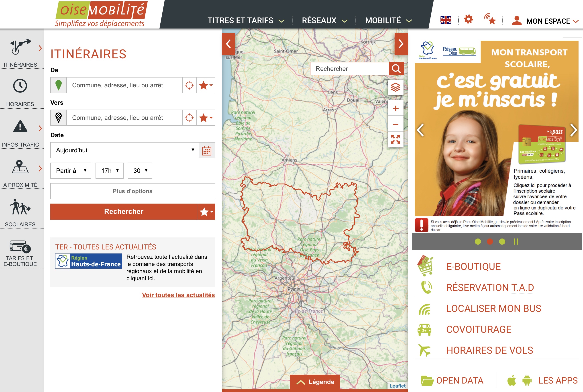Viewport: 583px width, 392px height.
Task: Open Infos Trafic warning icon
Action: coord(20,126)
